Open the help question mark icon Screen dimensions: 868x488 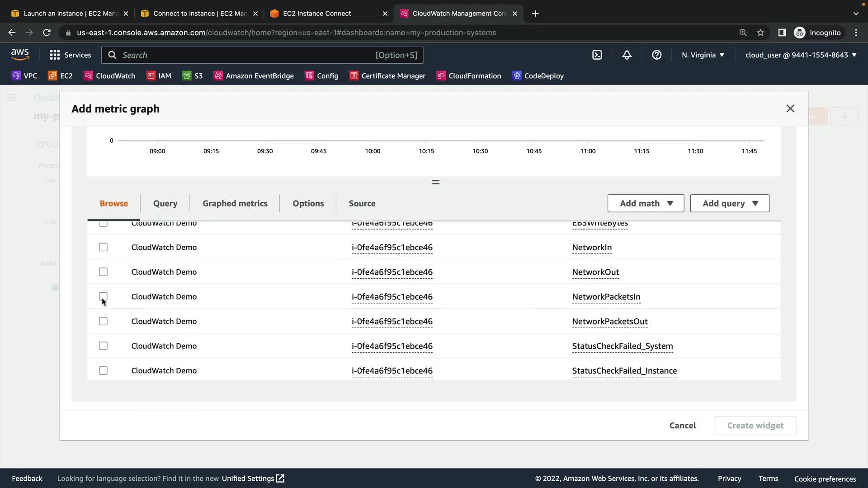pyautogui.click(x=656, y=55)
